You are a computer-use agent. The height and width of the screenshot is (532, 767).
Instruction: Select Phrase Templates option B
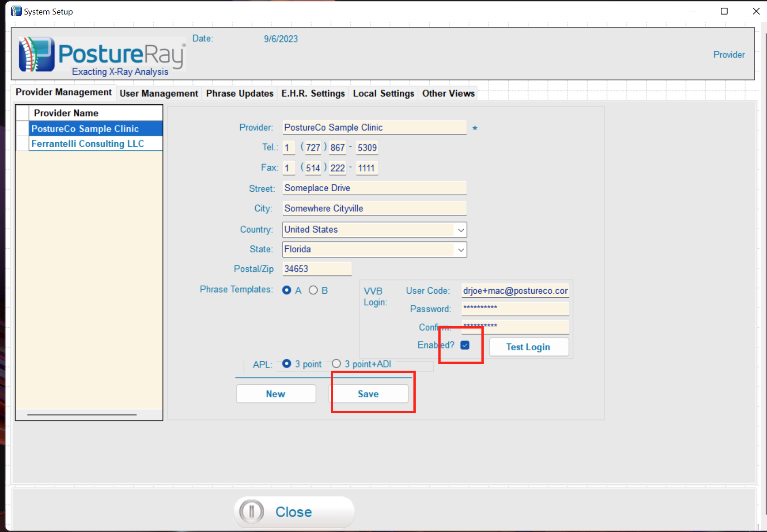[x=313, y=290]
